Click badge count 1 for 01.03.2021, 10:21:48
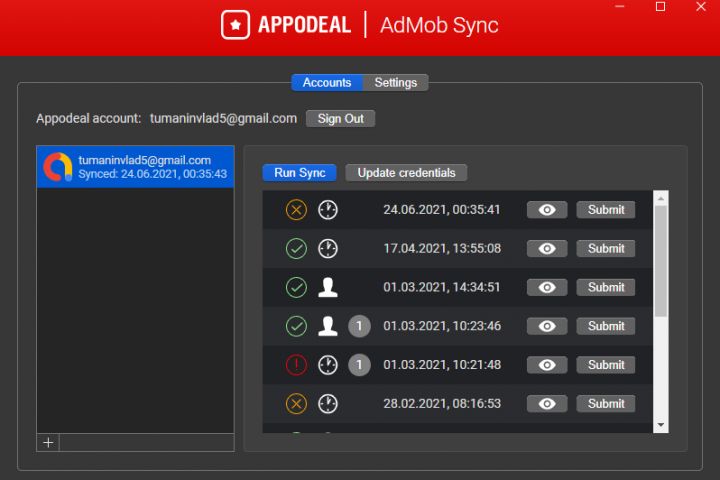Viewport: 720px width, 480px height. pos(359,365)
